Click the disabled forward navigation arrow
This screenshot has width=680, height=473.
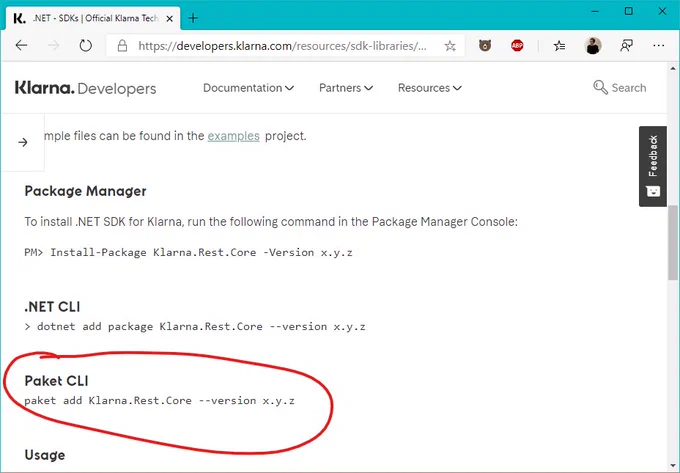click(53, 45)
